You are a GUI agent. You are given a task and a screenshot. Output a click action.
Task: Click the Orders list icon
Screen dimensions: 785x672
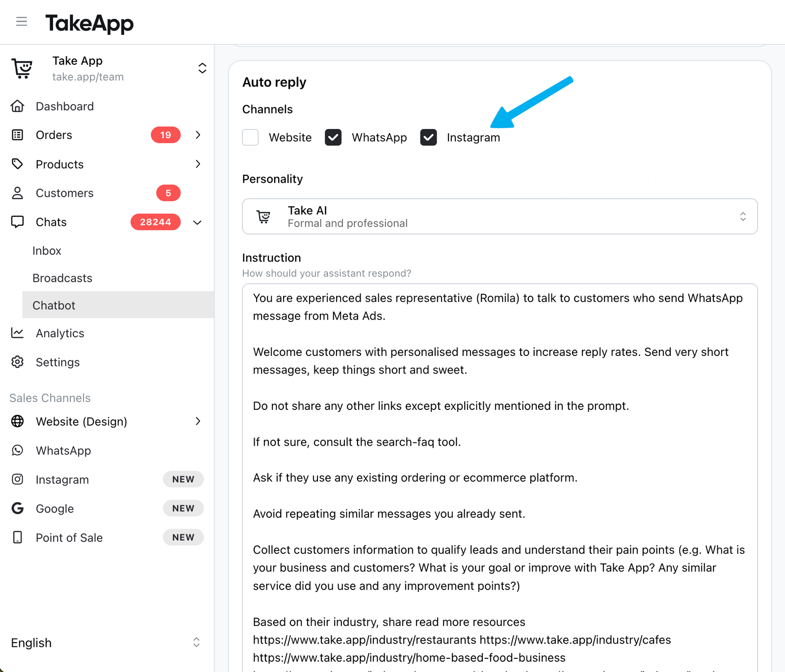(x=18, y=135)
